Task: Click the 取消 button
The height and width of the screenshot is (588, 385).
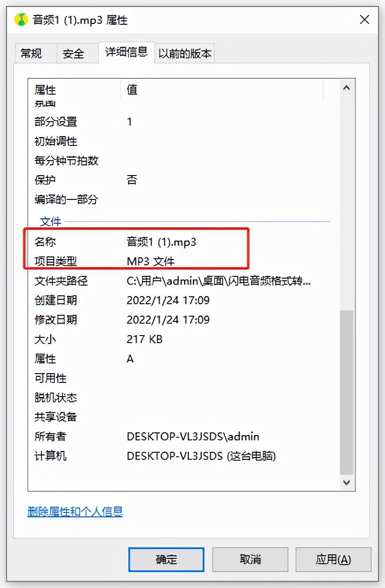Action: pyautogui.click(x=250, y=559)
